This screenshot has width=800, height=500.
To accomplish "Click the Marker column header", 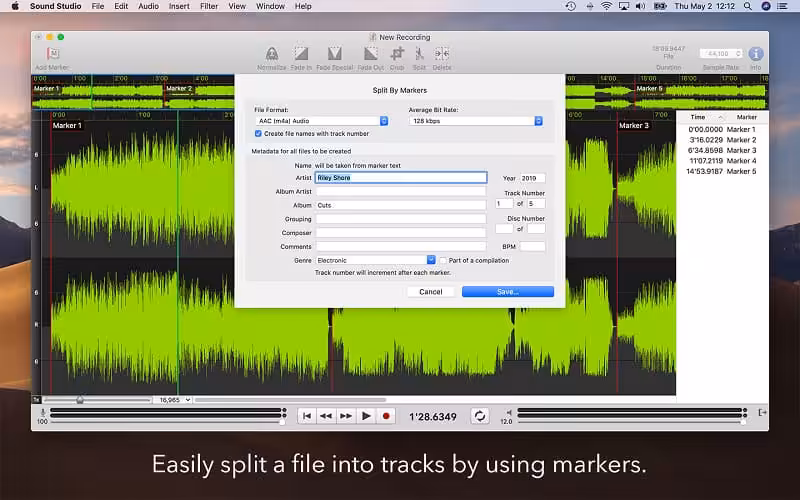I will [746, 117].
